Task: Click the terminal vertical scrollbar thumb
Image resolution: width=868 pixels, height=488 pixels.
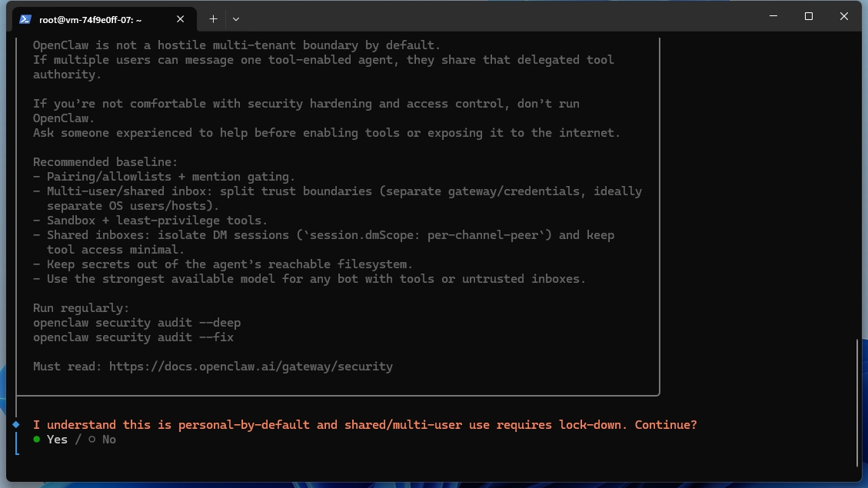Action: point(858,402)
